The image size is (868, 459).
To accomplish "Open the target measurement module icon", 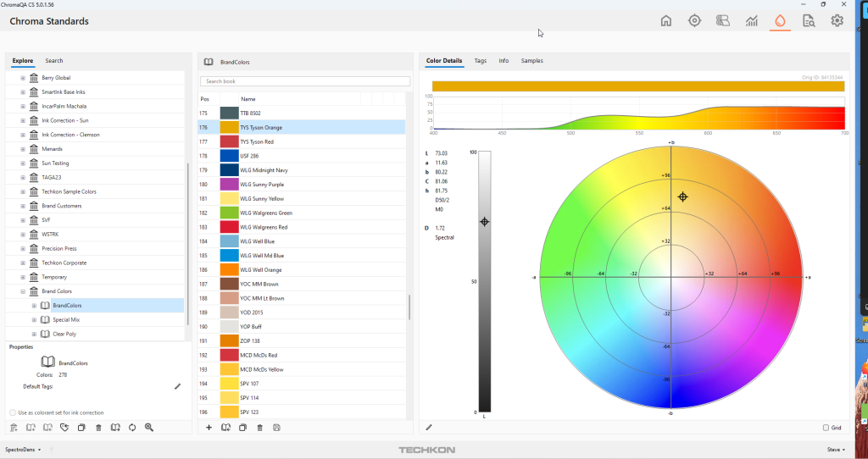I will [x=694, y=21].
